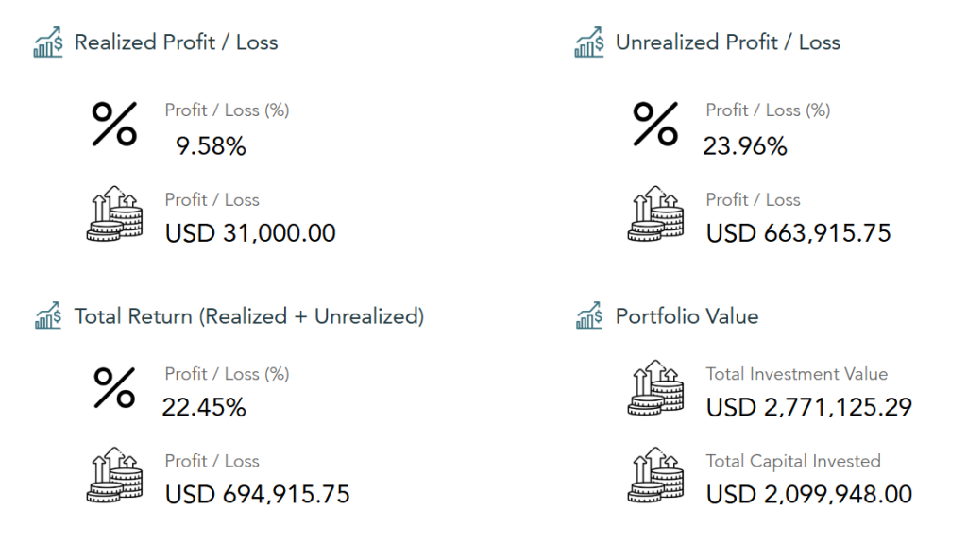This screenshot has height=560, width=967.
Task: Click the coins icon beside Total Capital Invested
Action: pos(655,475)
